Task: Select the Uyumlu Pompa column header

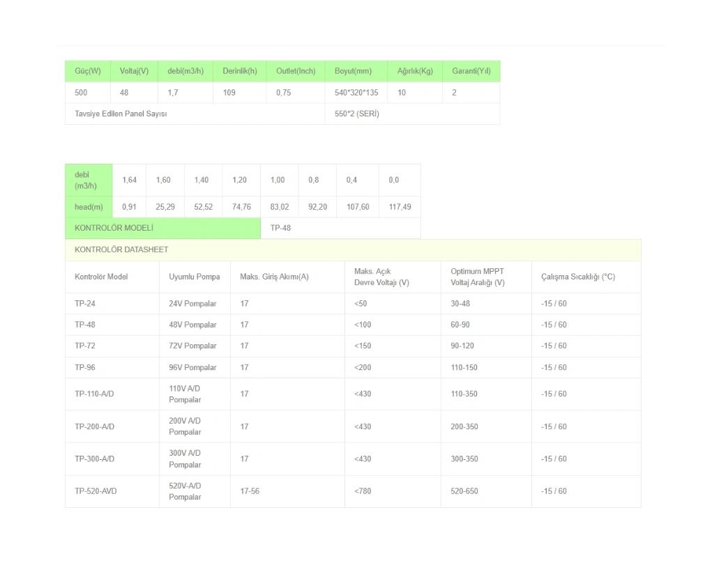Action: tap(194, 277)
